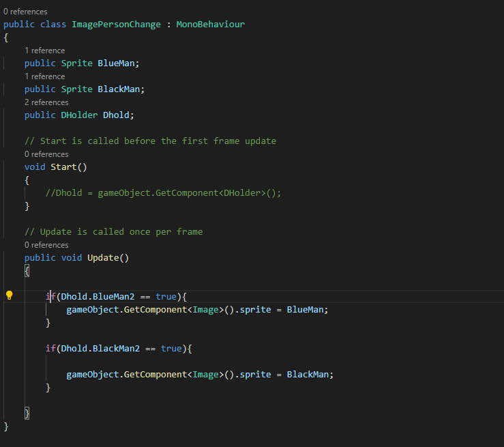The width and height of the screenshot is (504, 447).
Task: Click BlackMan in 'public Sprite BlackMan;'
Action: click(119, 89)
